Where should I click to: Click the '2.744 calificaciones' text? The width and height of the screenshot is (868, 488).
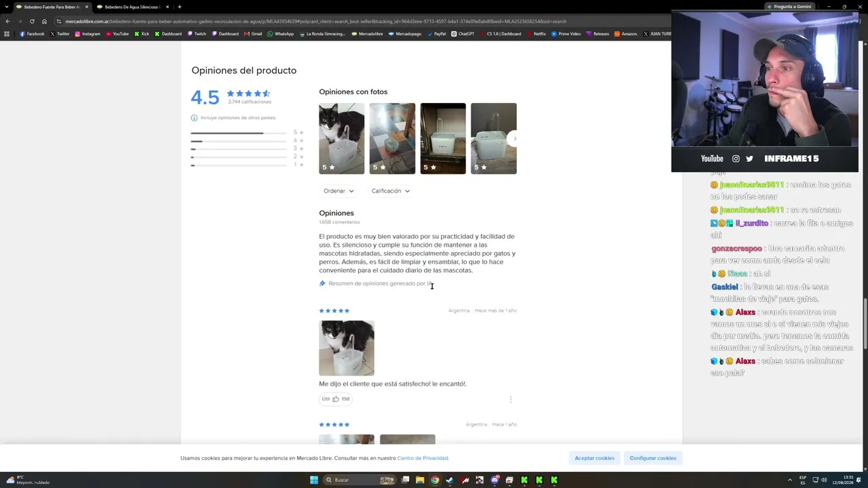coord(250,102)
